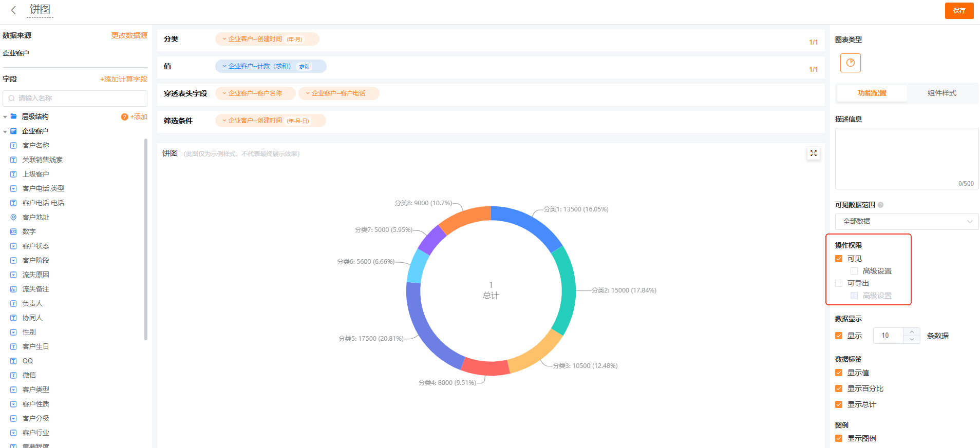Click the info icon next to 可见数据范围
980x448 pixels.
coord(880,205)
